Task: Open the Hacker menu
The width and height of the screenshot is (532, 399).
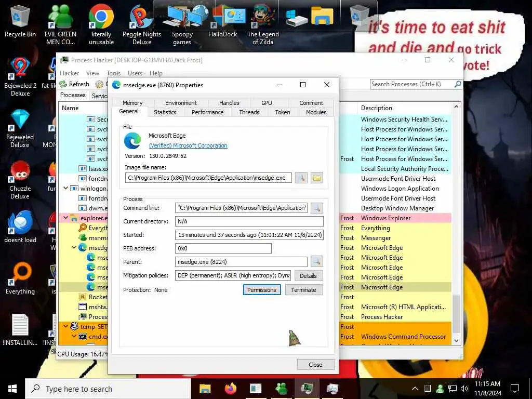Action: coord(69,73)
